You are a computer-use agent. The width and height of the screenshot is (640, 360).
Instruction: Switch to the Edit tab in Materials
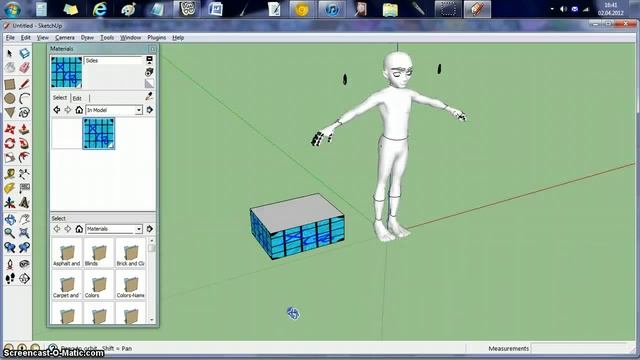tap(77, 98)
